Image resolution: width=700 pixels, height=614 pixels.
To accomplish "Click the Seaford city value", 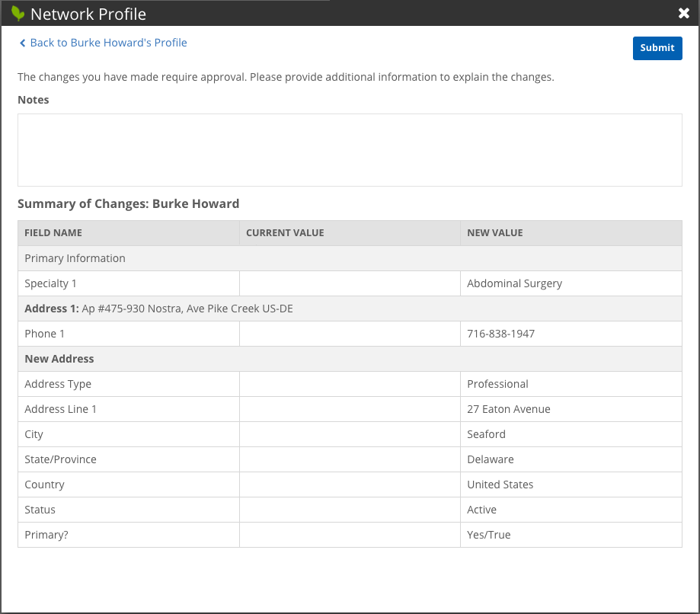I will 486,434.
